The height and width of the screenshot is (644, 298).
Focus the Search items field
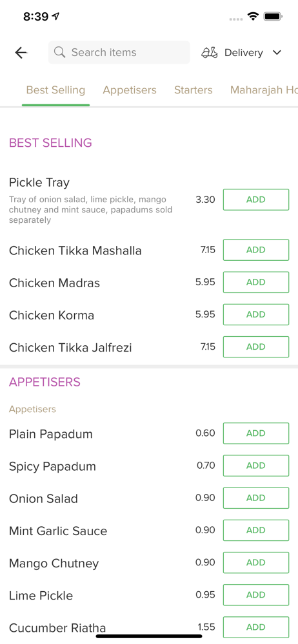click(119, 53)
